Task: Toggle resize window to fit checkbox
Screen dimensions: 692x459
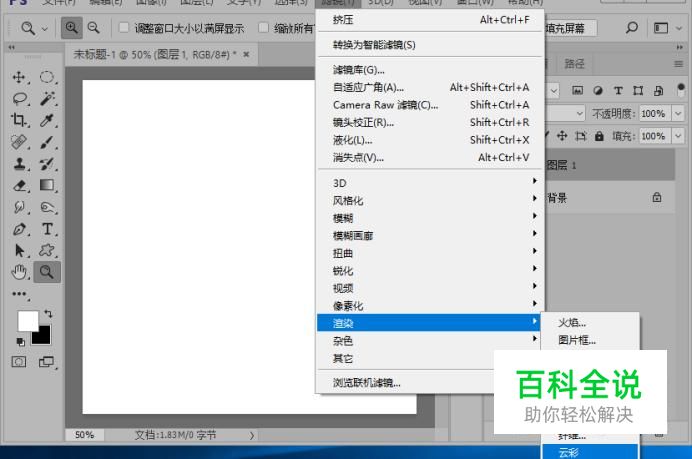Action: coord(124,28)
